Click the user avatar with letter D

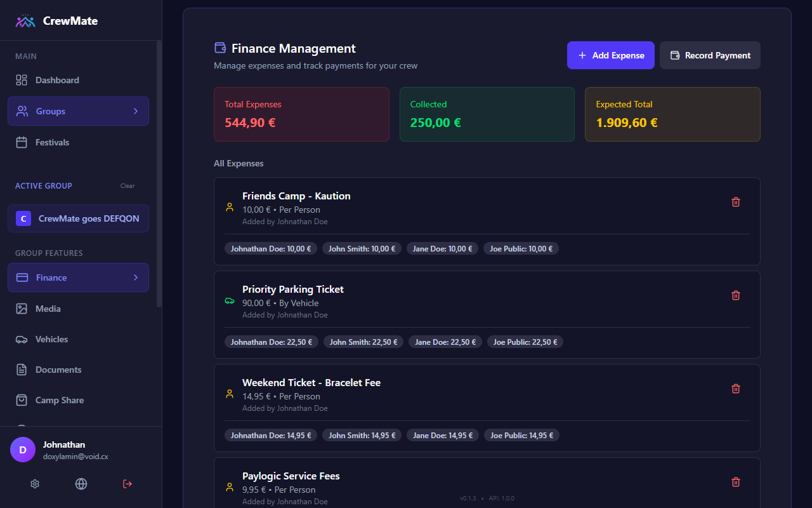(23, 450)
